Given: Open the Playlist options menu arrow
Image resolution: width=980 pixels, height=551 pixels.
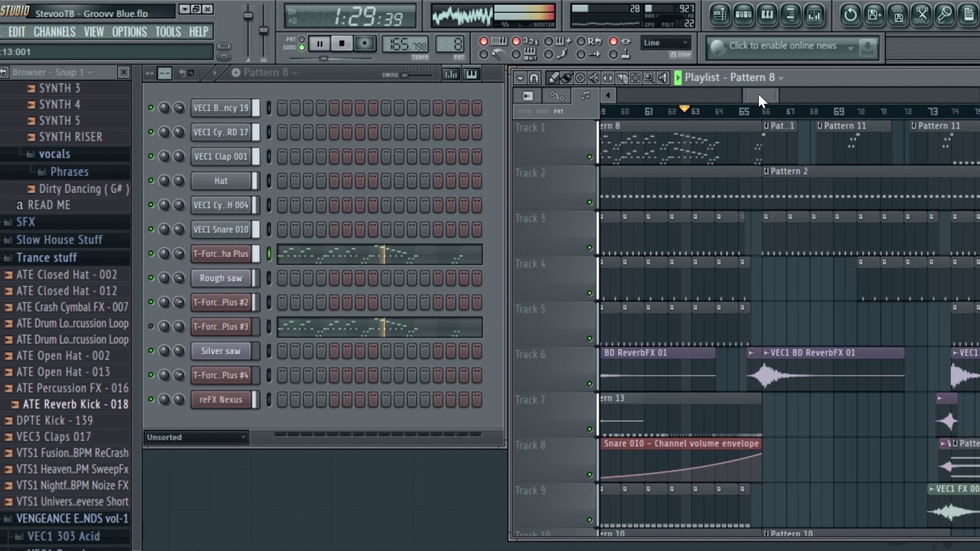Looking at the screenshot, I should (x=520, y=77).
